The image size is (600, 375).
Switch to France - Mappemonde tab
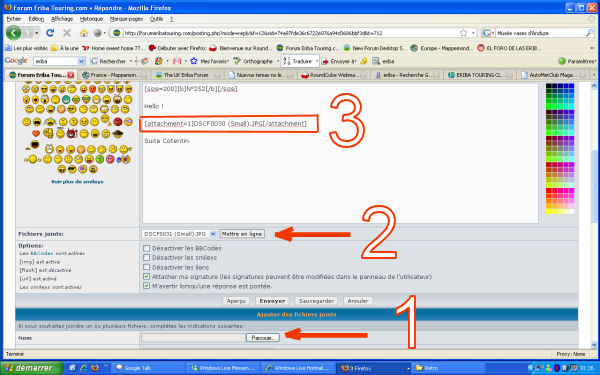(x=113, y=75)
